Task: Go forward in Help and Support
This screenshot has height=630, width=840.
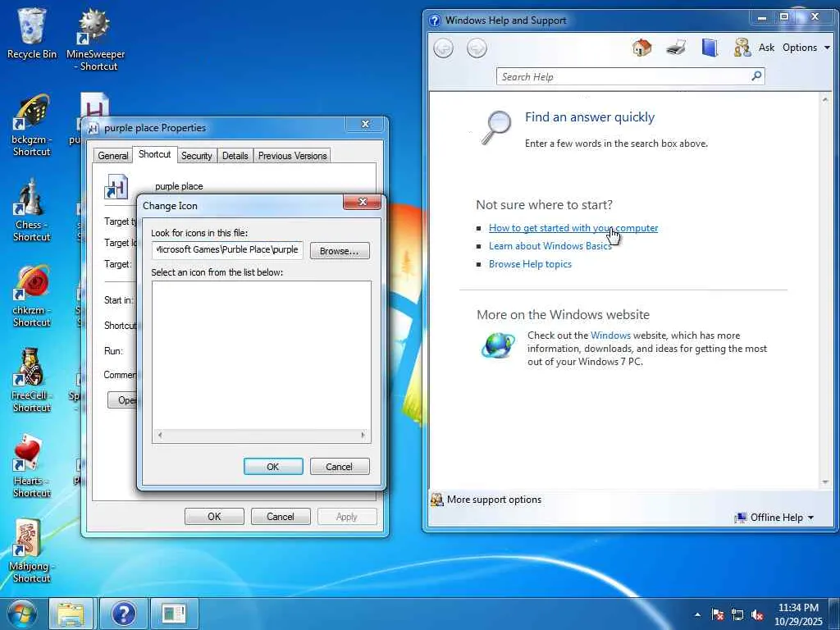Action: pyautogui.click(x=477, y=48)
